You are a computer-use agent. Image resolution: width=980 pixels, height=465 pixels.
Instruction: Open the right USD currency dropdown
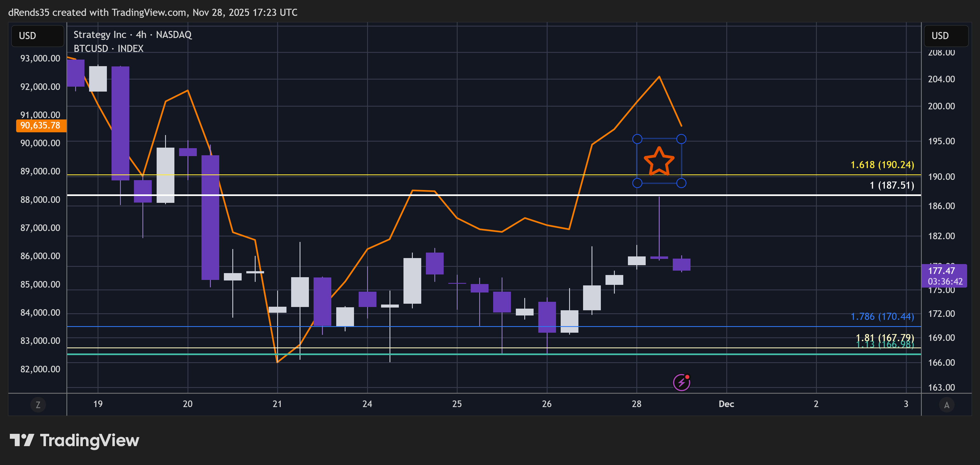[946, 36]
